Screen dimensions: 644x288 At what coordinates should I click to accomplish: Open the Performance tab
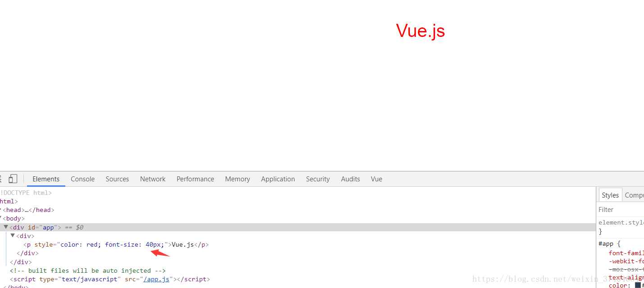pos(195,179)
